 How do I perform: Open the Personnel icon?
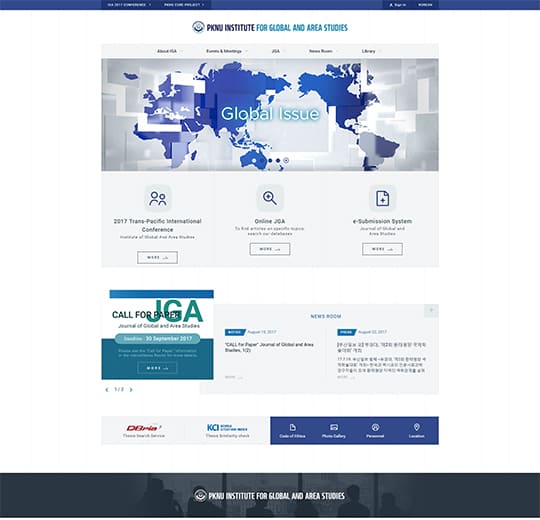point(375,427)
